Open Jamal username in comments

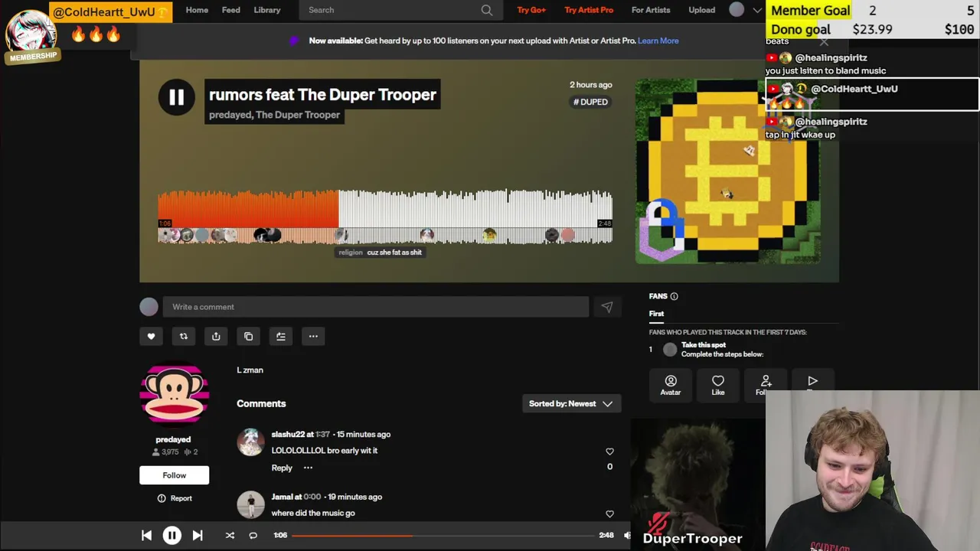283,497
